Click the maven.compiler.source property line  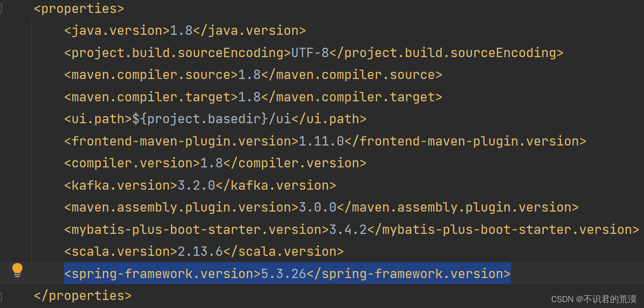(253, 75)
